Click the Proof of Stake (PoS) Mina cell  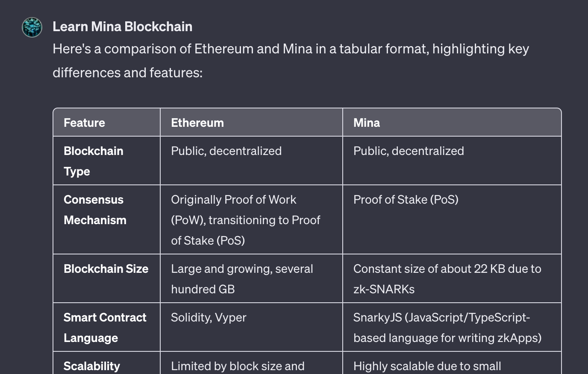(452, 220)
